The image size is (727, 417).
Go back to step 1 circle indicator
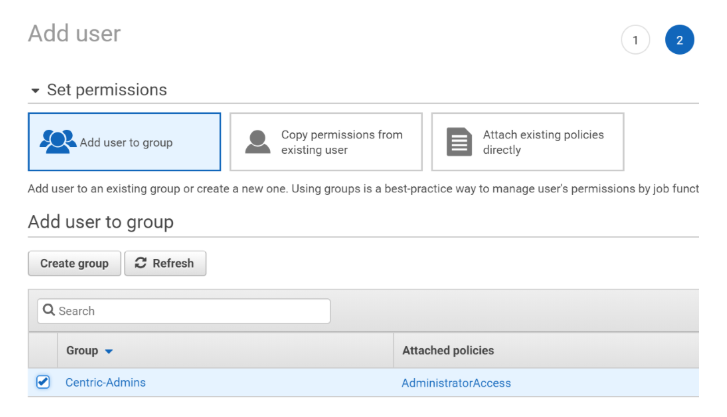635,40
